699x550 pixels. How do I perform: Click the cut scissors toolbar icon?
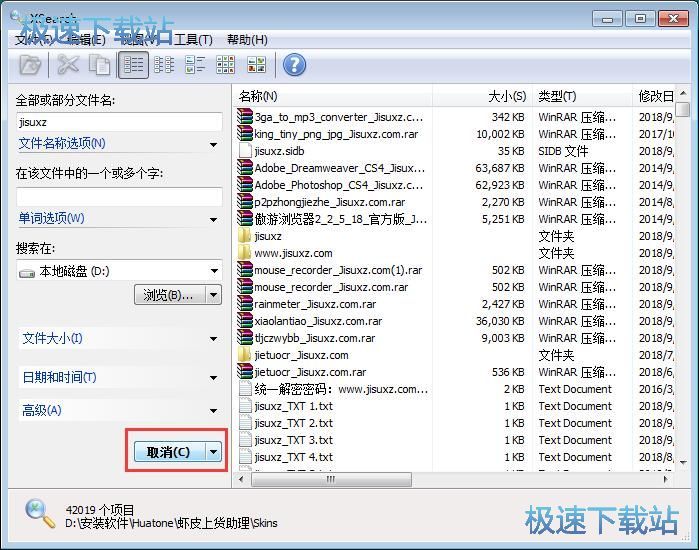68,65
